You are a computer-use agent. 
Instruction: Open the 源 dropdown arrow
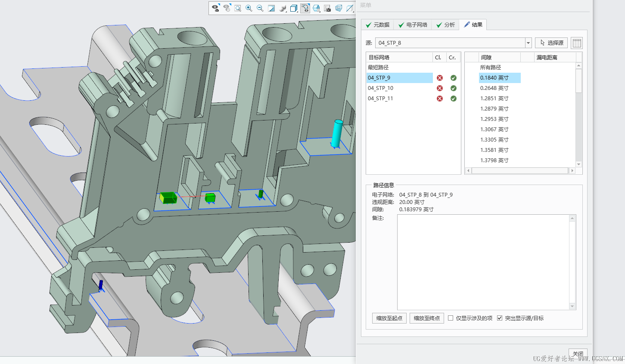point(529,43)
